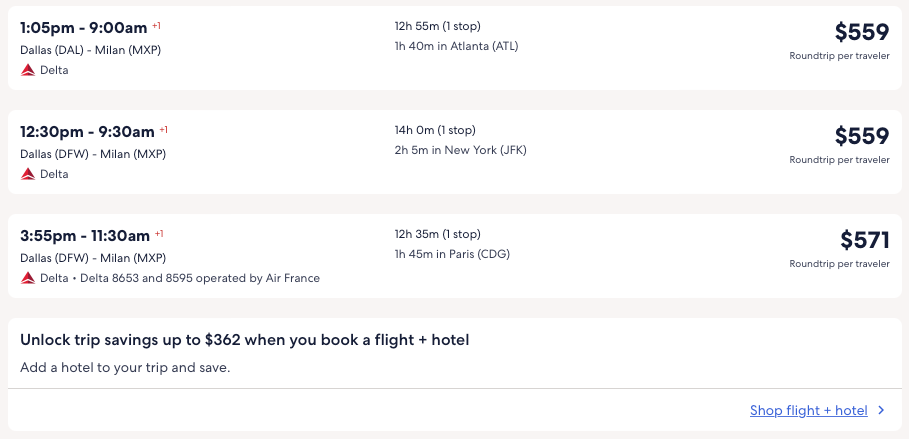Click the $571 roundtrip price
The height and width of the screenshot is (439, 909).
[x=864, y=240]
